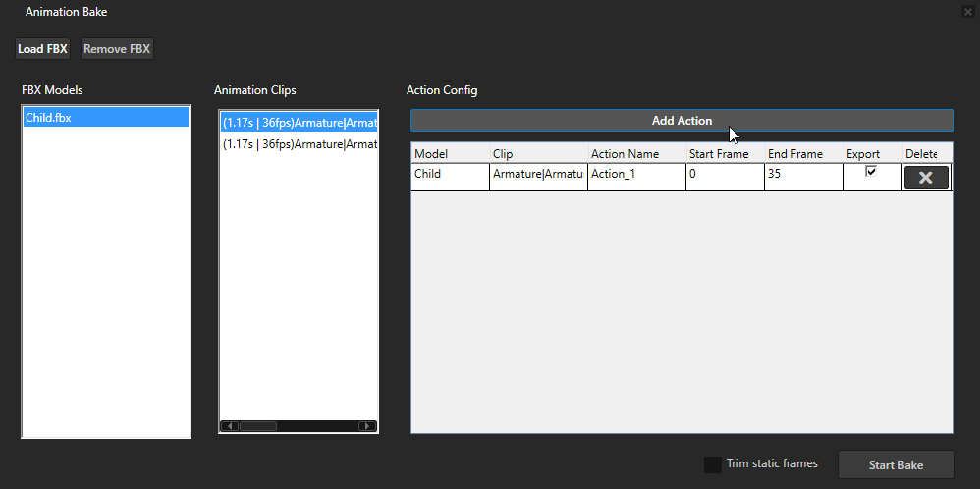Edit the End Frame value 35

[x=804, y=177]
